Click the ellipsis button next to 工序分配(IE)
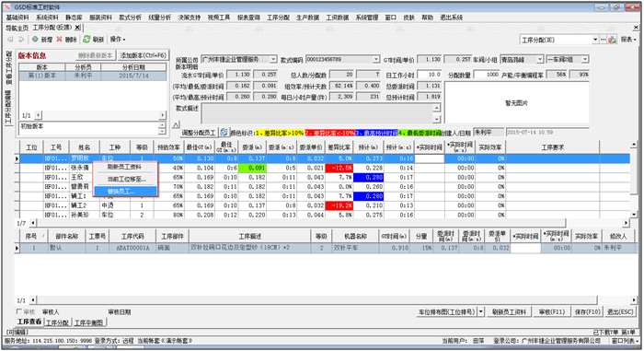The image size is (644, 351). 603,40
